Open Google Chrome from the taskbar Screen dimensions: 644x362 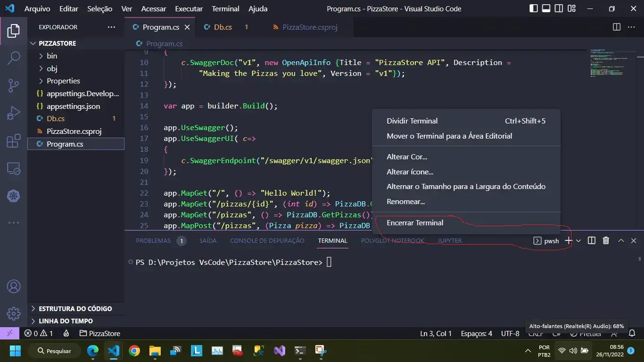[134, 351]
